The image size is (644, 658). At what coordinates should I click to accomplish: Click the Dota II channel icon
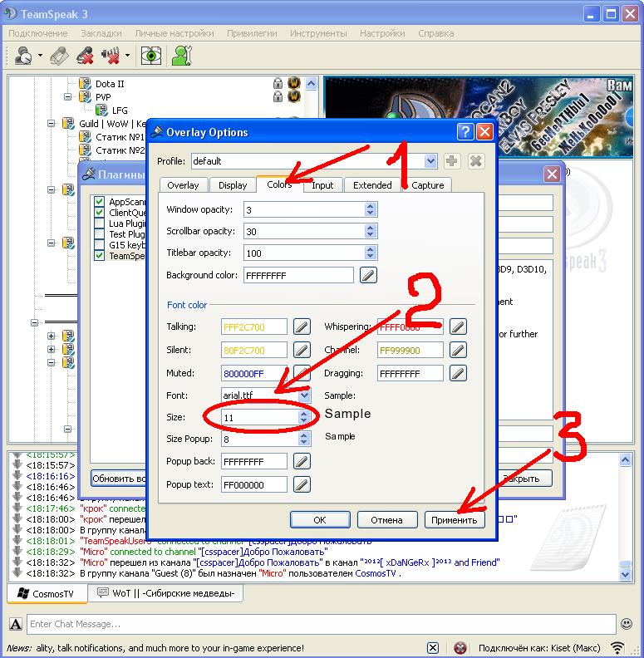[x=85, y=84]
